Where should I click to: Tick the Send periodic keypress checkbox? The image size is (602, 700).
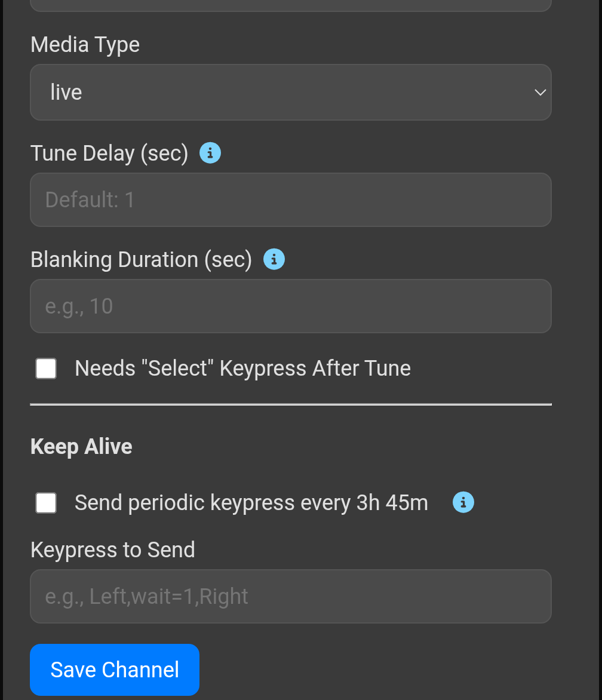46,503
